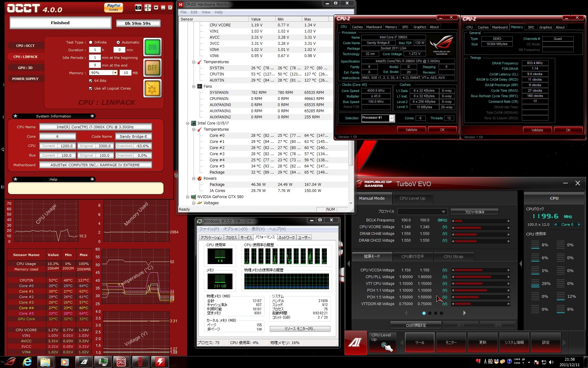Open the CPU-Z Processor Selection dropdown
588x368 pixels.
[391, 118]
